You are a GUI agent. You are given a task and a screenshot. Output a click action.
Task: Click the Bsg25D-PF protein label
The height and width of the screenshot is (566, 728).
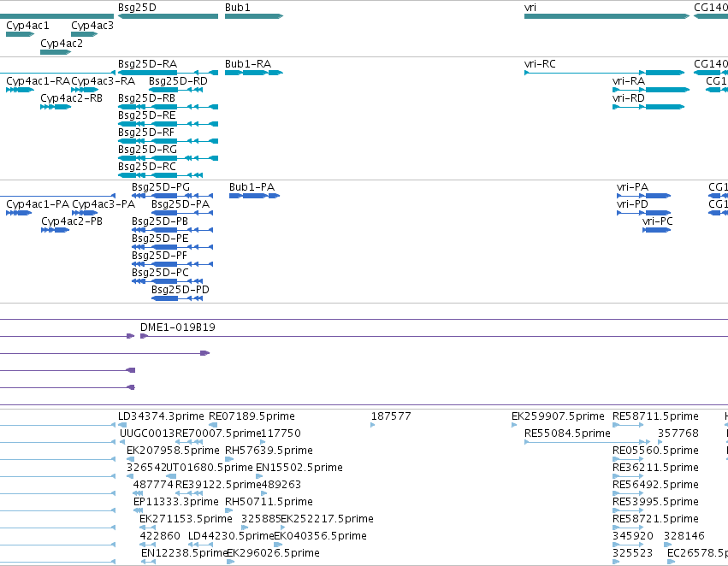pyautogui.click(x=160, y=256)
